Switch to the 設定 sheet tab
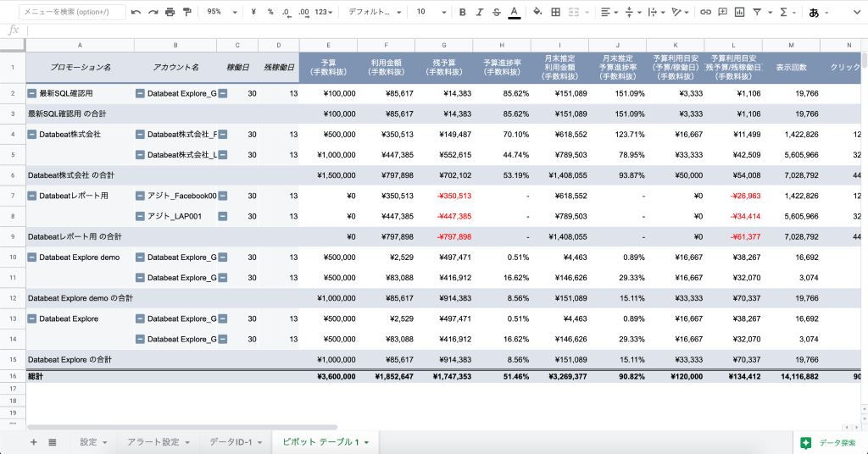 (x=93, y=442)
